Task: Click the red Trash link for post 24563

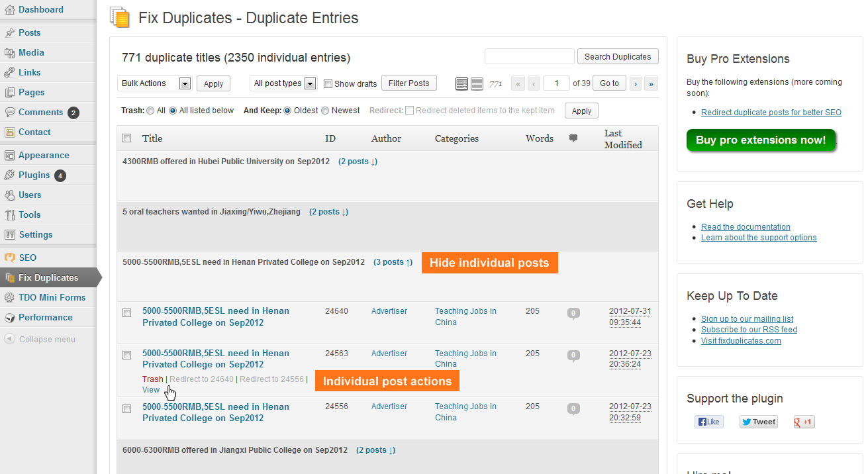Action: point(152,379)
